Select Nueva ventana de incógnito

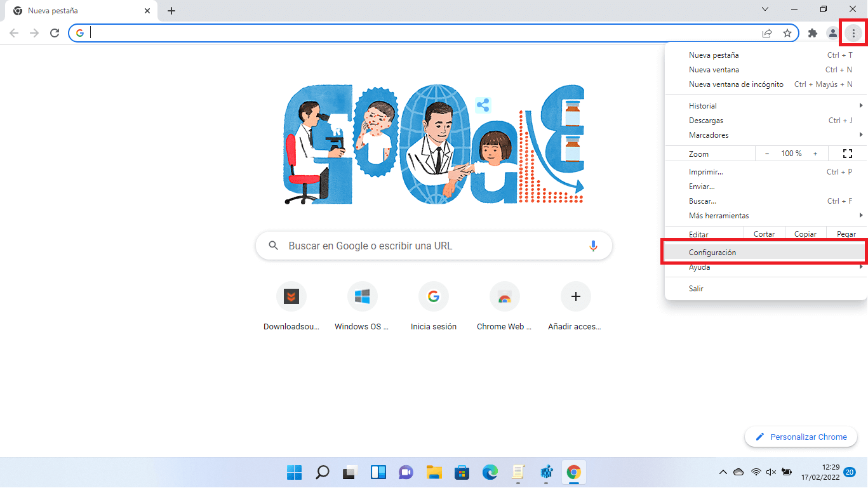(766, 84)
